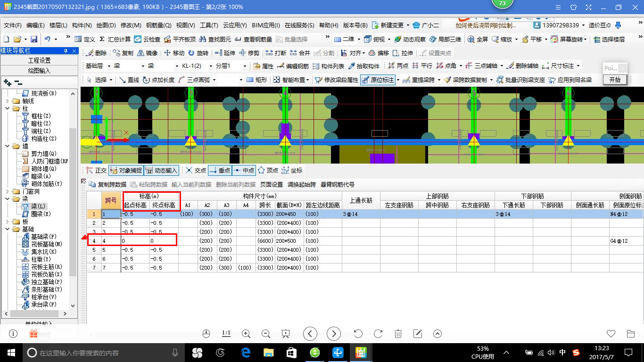Click the 全屏 full screen view icon
The image size is (644, 362).
click(478, 39)
